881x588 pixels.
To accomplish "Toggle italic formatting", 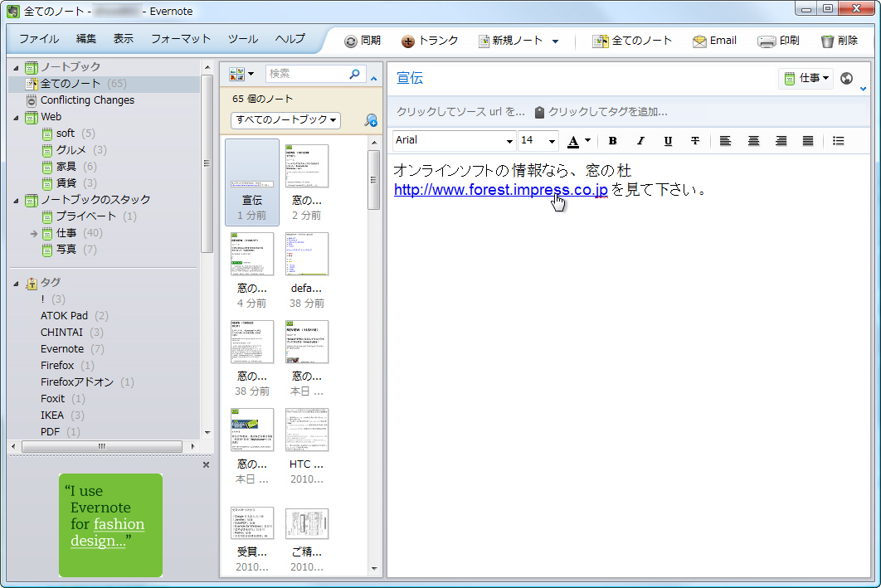I will [x=640, y=141].
